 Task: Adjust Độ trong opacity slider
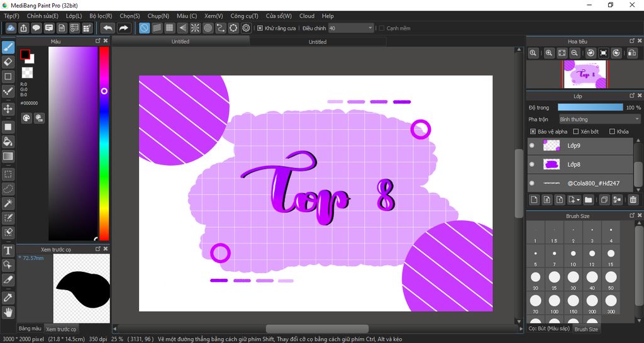click(590, 107)
